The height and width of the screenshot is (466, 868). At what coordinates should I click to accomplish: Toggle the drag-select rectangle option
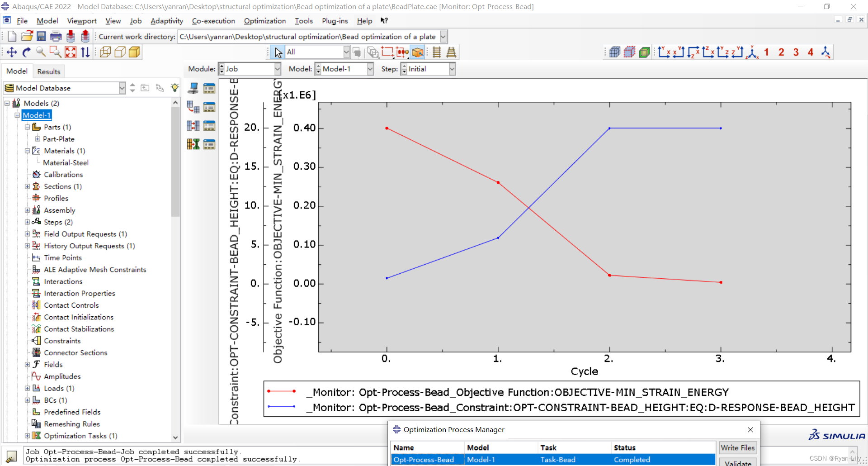click(387, 52)
